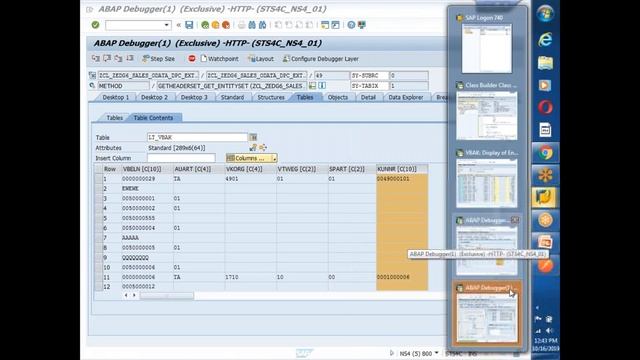Click the Create New Session icon

[x=325, y=25]
